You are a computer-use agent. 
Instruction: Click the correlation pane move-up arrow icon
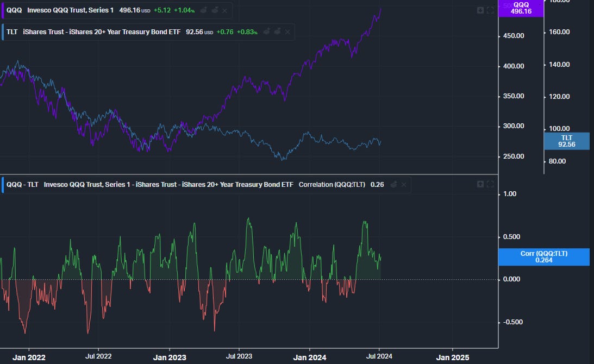pos(480,184)
